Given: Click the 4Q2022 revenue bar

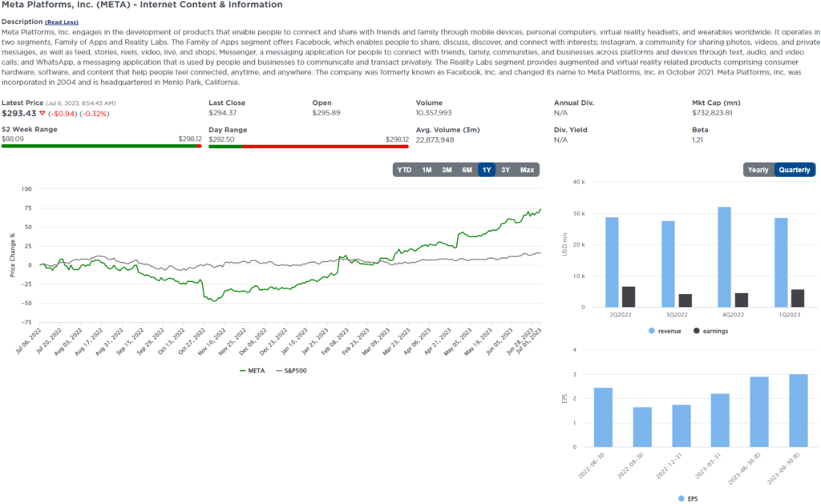Looking at the screenshot, I should pyautogui.click(x=724, y=257).
